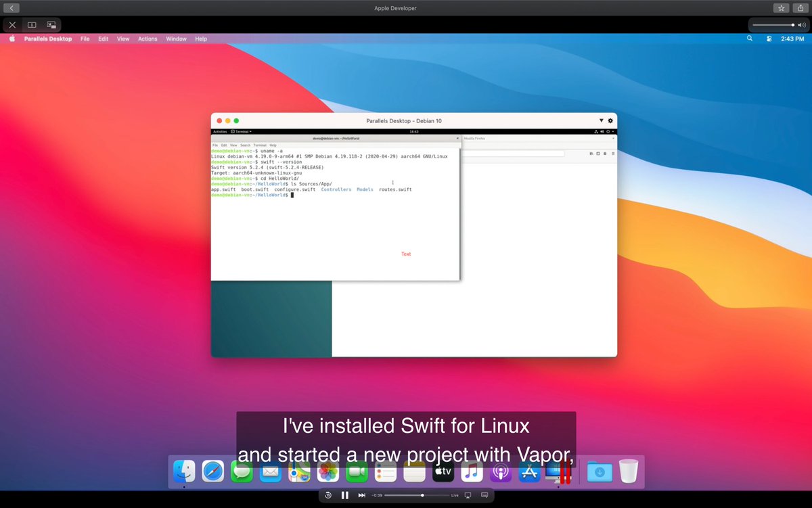Open Parallels Desktop from the Dock
Image resolution: width=812 pixels, height=508 pixels.
559,471
